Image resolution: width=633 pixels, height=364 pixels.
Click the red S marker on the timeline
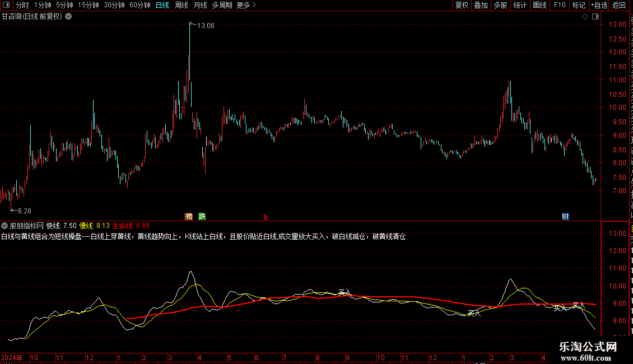coord(265,217)
